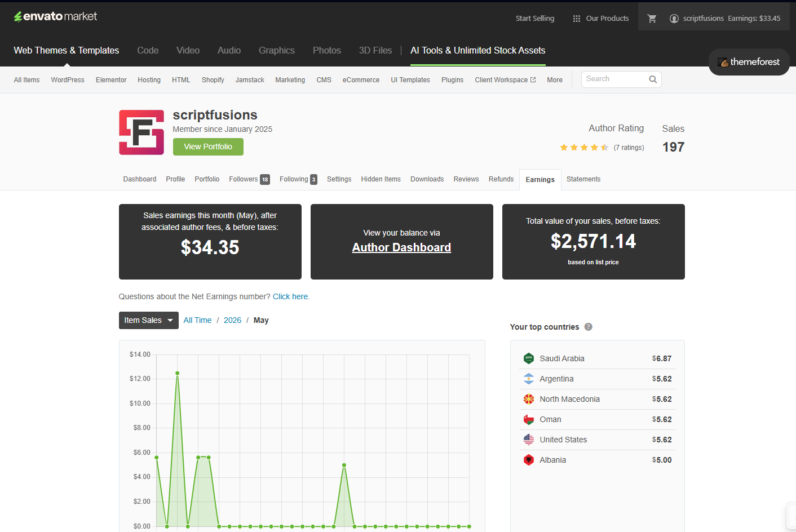The width and height of the screenshot is (796, 532).
Task: Click the View Portfolio button
Action: click(208, 147)
